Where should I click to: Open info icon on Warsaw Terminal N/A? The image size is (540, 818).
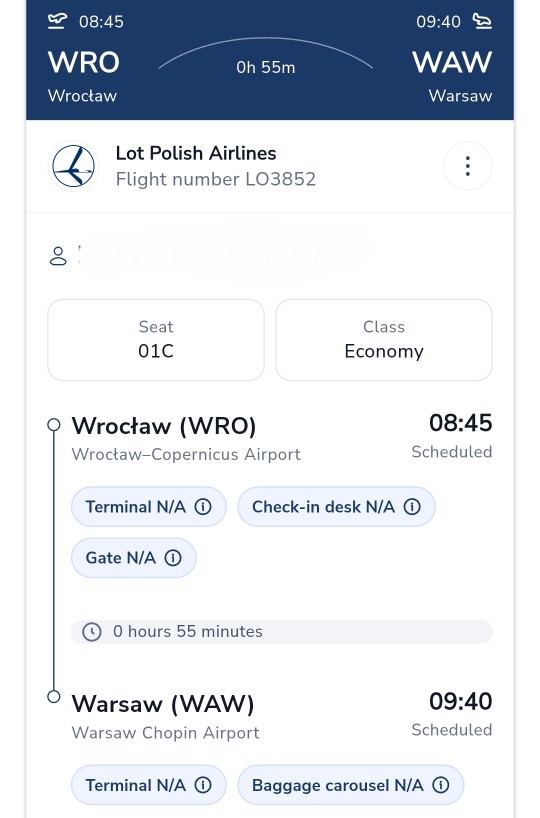pyautogui.click(x=203, y=785)
